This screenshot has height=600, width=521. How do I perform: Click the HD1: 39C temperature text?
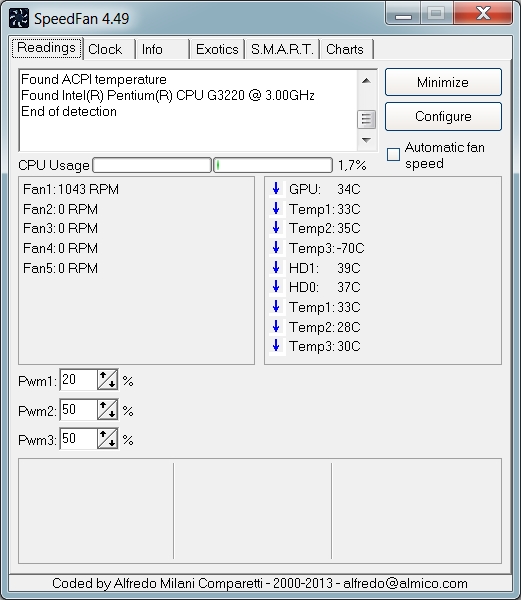click(324, 268)
